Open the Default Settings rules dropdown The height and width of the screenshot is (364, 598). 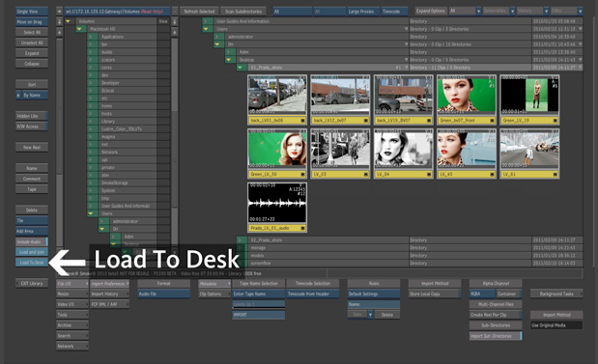tap(373, 294)
